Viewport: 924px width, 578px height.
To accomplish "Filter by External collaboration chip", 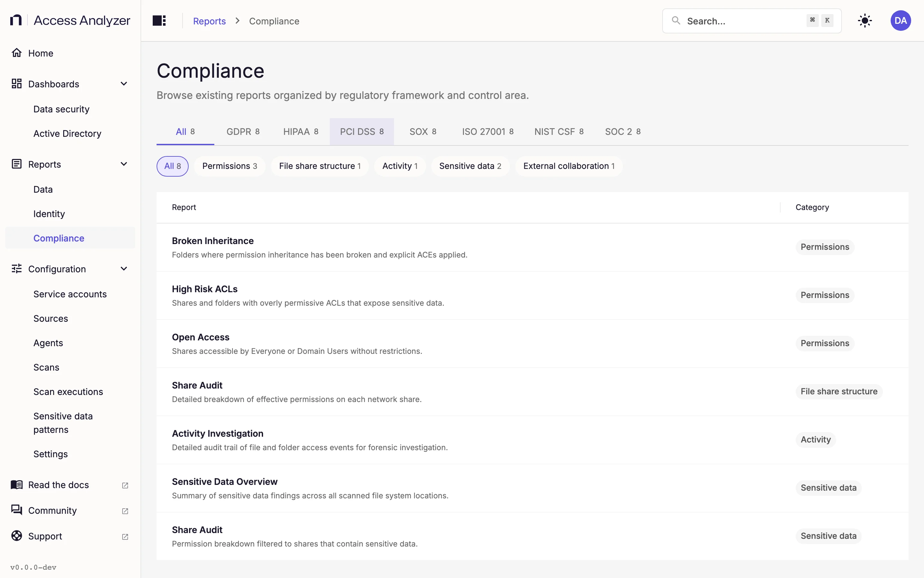I will (569, 166).
